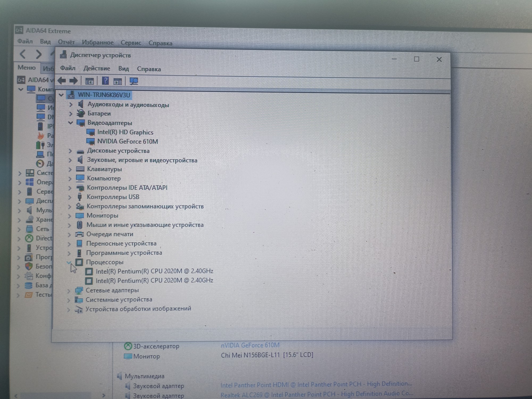
Task: Click the Дисковые устройства drive icon
Action: [80, 152]
